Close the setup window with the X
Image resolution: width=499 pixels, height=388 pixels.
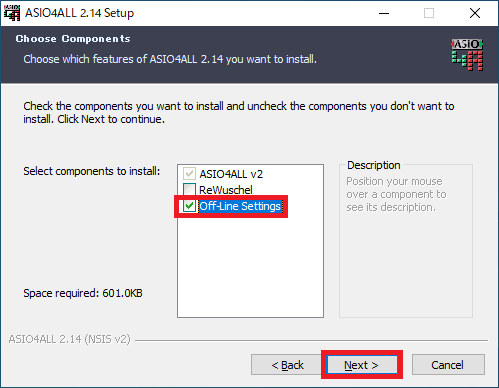click(x=475, y=13)
